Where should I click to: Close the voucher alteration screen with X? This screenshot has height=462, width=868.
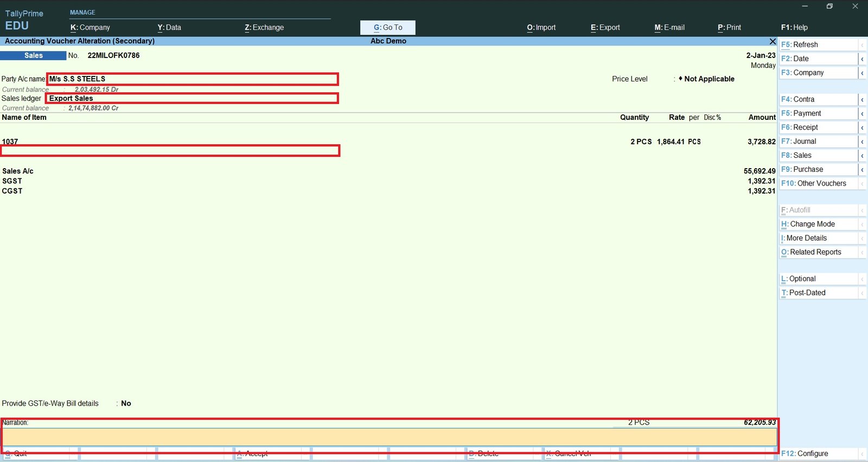click(773, 41)
